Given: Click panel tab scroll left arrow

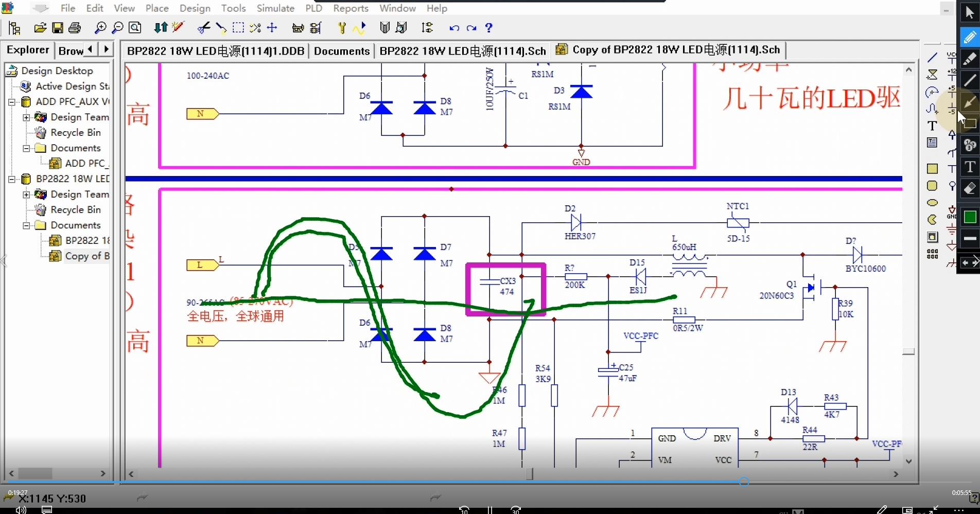Looking at the screenshot, I should pyautogui.click(x=91, y=49).
